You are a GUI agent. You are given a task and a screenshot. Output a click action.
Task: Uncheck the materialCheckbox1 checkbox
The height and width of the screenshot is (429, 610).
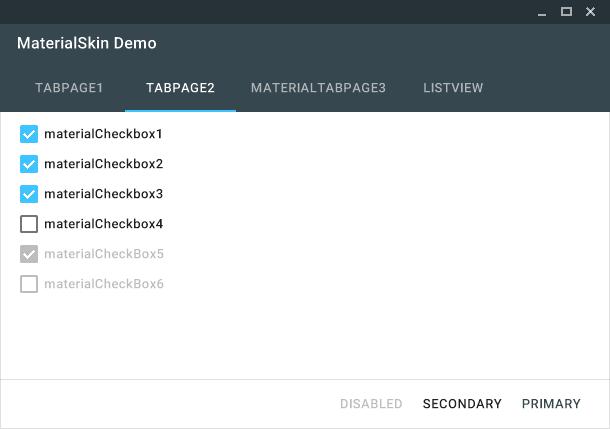click(29, 134)
